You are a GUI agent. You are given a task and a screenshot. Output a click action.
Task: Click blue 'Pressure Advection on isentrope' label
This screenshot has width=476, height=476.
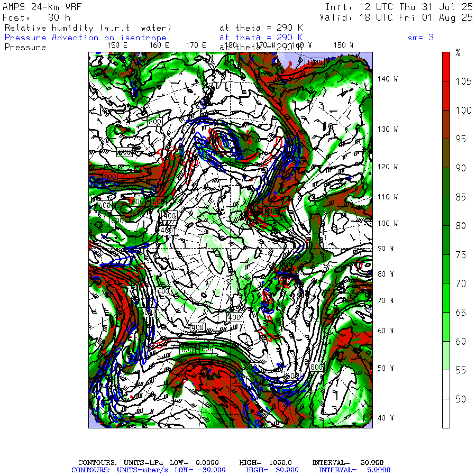click(x=86, y=38)
